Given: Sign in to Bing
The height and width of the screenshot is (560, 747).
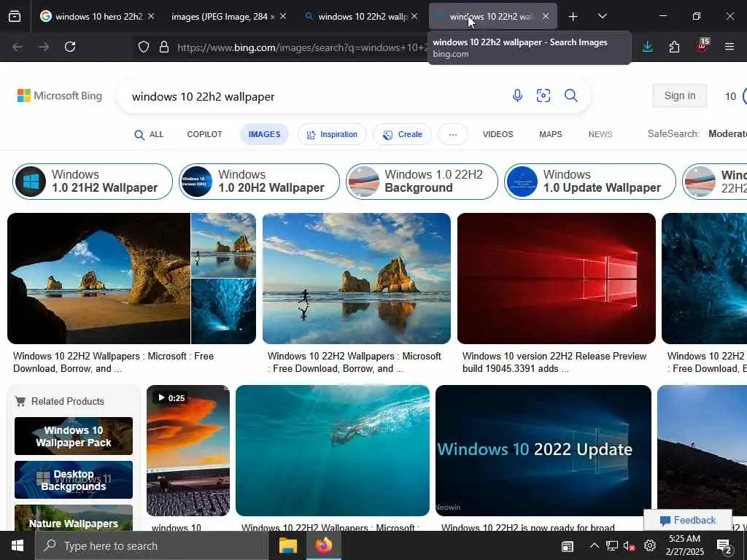Looking at the screenshot, I should pyautogui.click(x=680, y=96).
